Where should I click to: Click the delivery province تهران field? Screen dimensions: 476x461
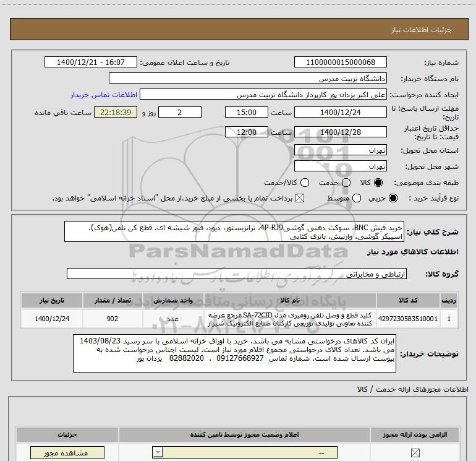click(x=340, y=150)
